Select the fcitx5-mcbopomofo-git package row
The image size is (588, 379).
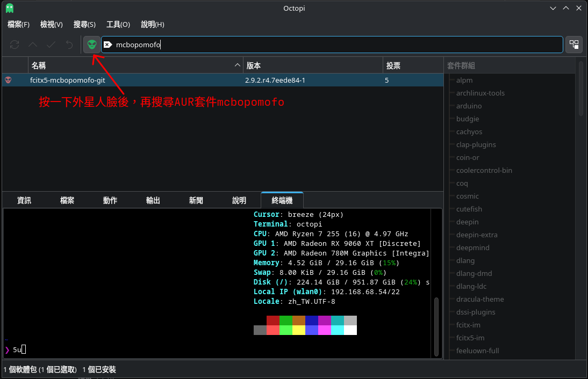click(x=223, y=80)
